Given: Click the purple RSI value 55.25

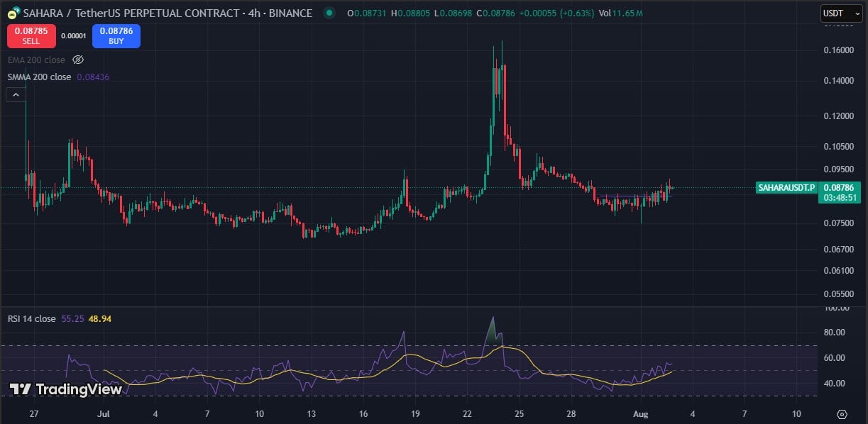Looking at the screenshot, I should [x=72, y=319].
